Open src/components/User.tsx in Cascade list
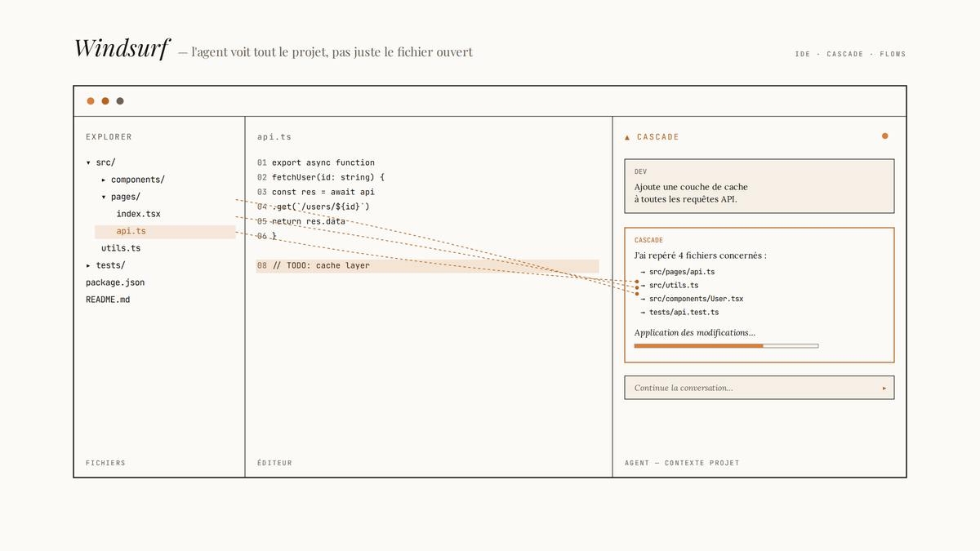 point(692,299)
